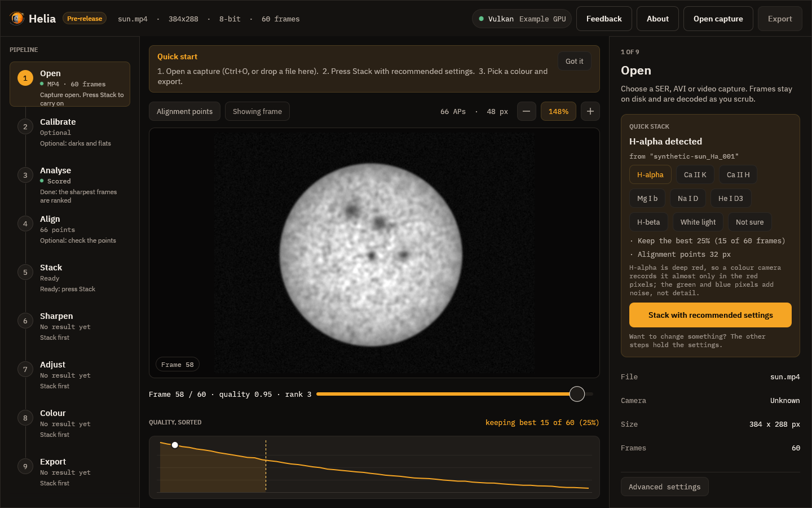Screen dimensions: 812x508
Task: Click step 5 number circle for Stack
Action: [x=25, y=272]
